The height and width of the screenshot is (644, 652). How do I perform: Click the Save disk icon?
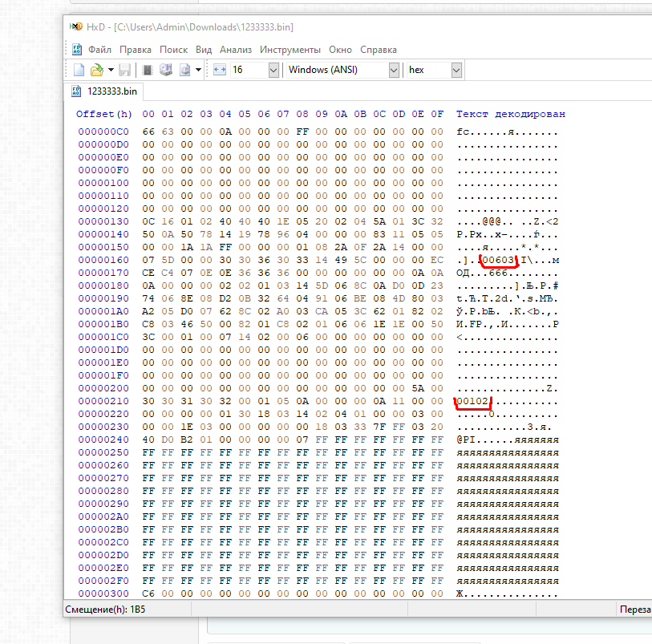pos(125,70)
